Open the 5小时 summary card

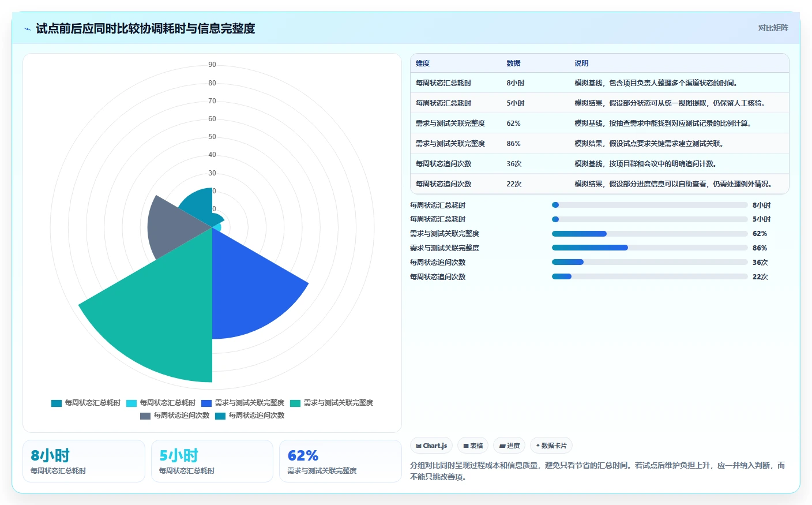212,461
